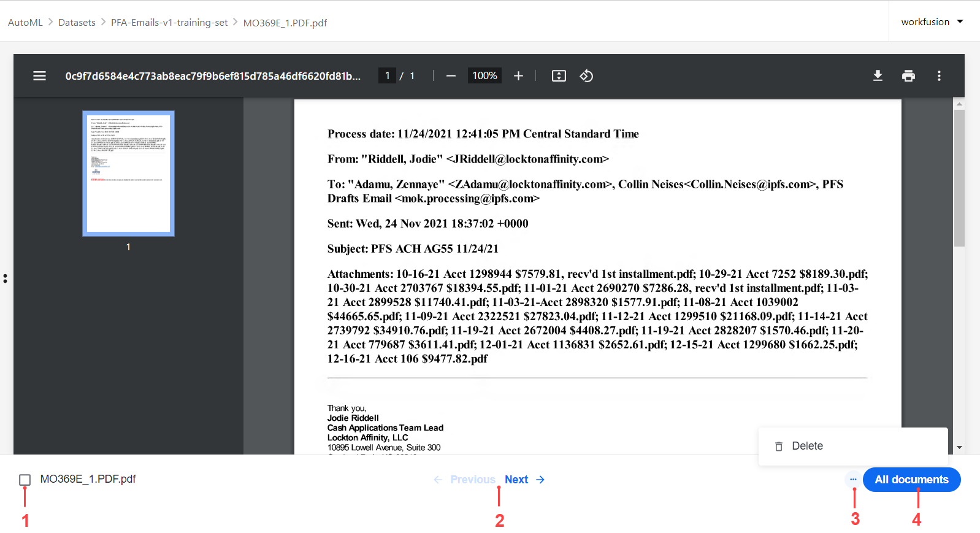Click the PDF file title in toolbar
This screenshot has height=533, width=980.
213,76
